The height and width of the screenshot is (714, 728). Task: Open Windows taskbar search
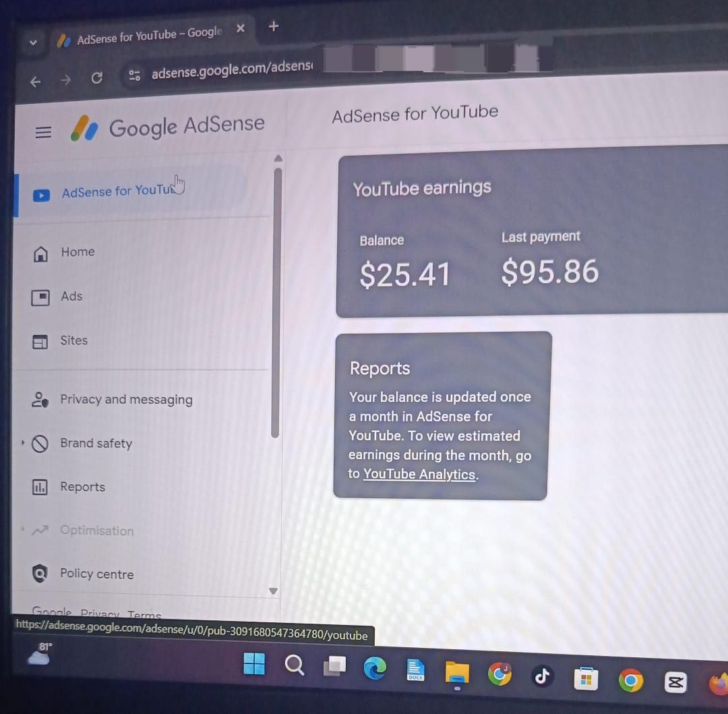click(295, 665)
